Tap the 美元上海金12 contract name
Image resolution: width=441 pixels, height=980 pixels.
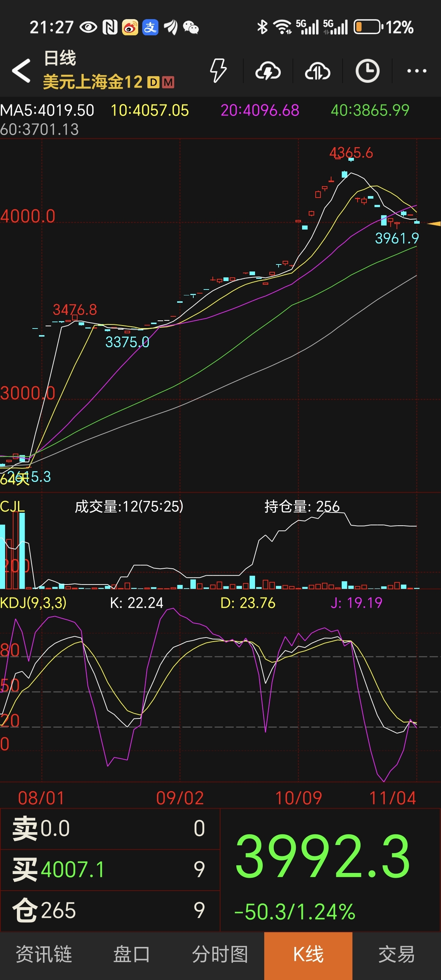pos(93,82)
